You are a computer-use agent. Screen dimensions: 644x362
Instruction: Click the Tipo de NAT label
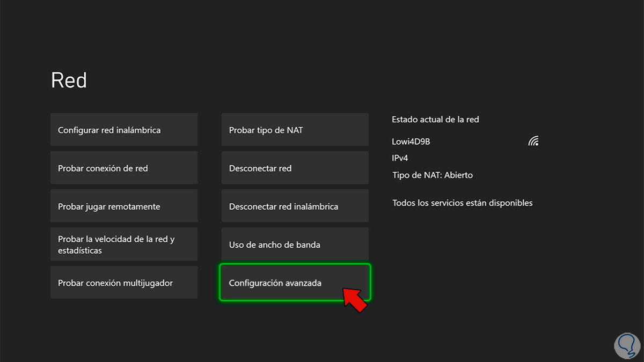click(x=416, y=175)
